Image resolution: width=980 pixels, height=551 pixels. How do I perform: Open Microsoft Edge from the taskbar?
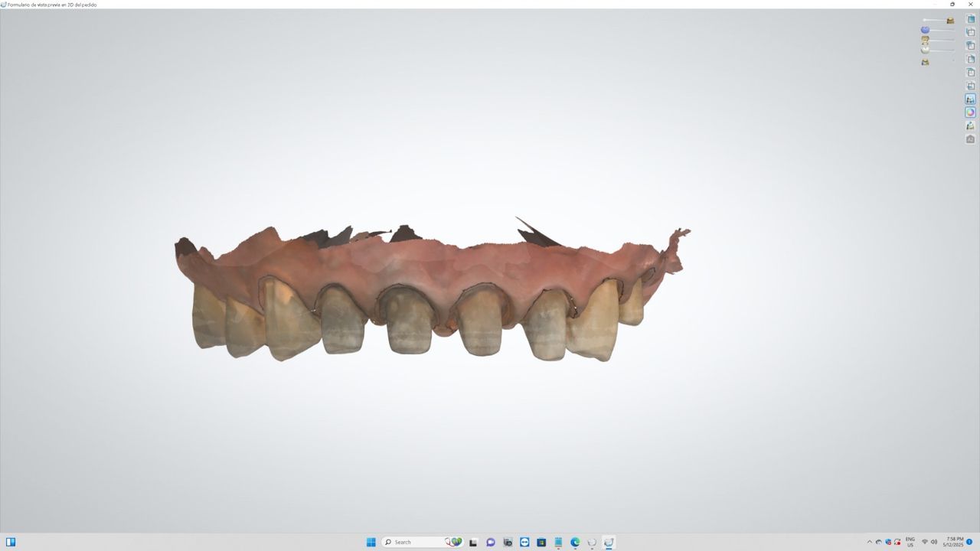(x=575, y=542)
